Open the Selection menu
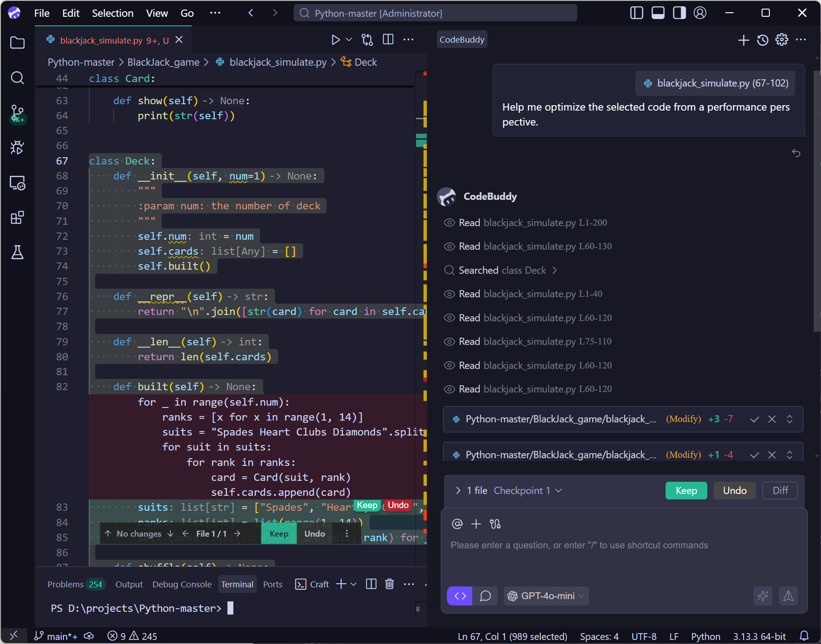 tap(112, 13)
